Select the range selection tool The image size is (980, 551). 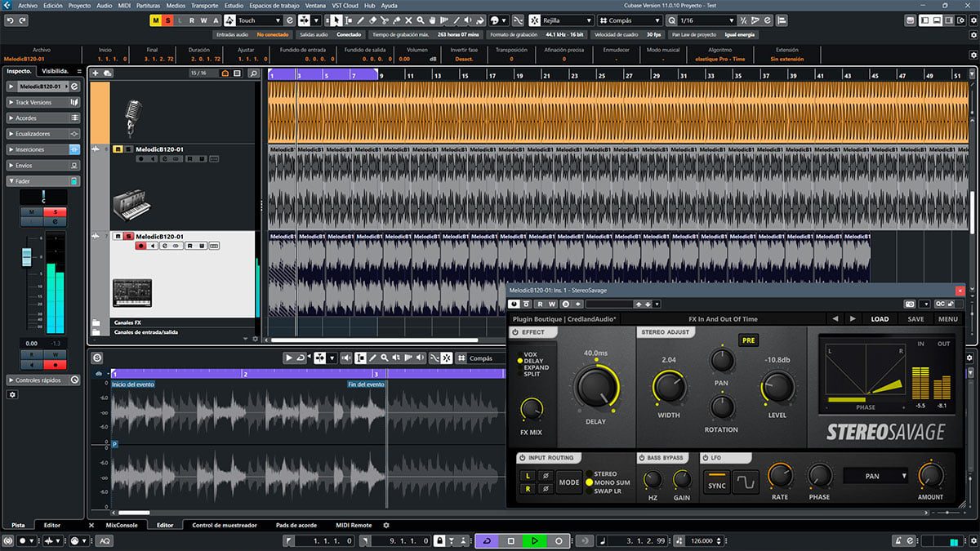(x=349, y=20)
